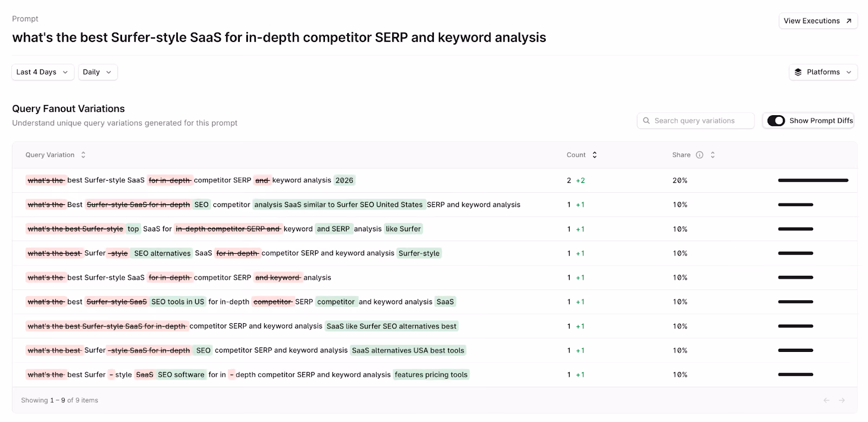Click the share bar for the 2026 row

pyautogui.click(x=813, y=180)
